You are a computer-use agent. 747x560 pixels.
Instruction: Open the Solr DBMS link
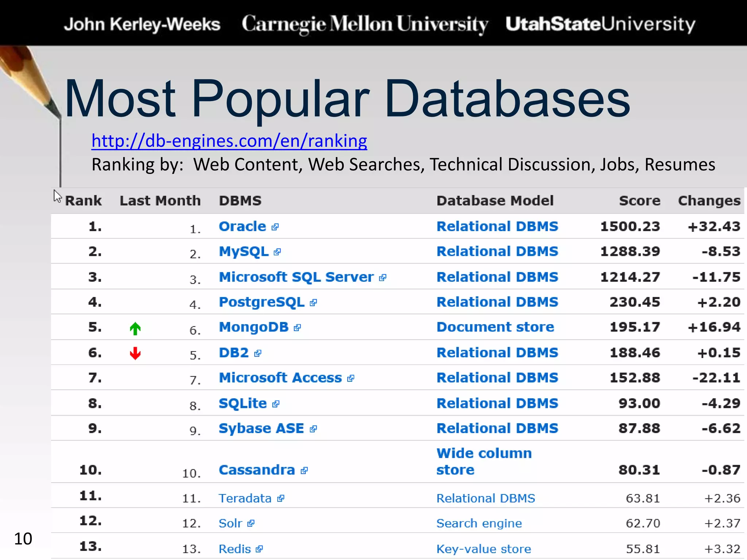[230, 523]
